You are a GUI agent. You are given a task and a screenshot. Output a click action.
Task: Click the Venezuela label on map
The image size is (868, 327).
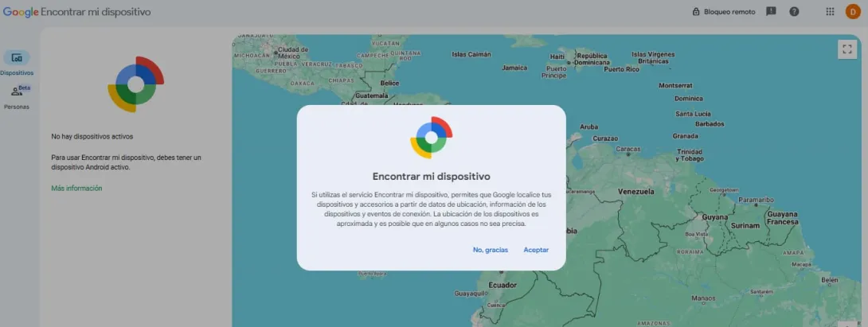click(635, 192)
